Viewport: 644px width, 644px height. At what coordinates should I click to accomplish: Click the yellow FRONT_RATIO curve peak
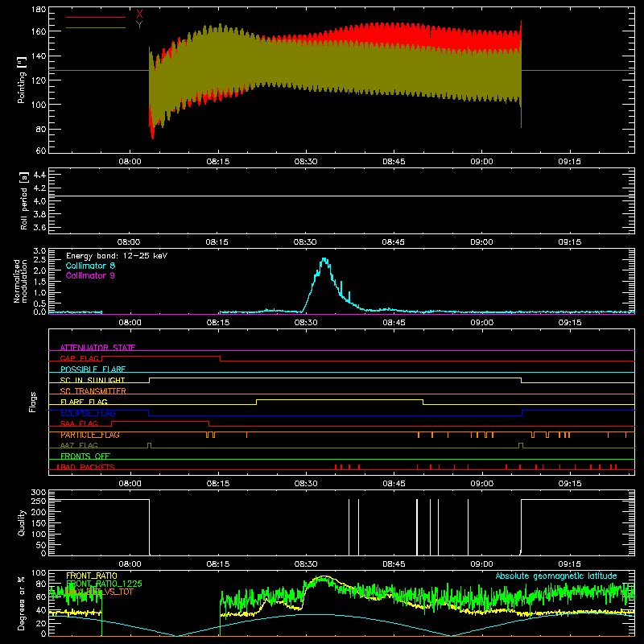pyautogui.click(x=324, y=577)
